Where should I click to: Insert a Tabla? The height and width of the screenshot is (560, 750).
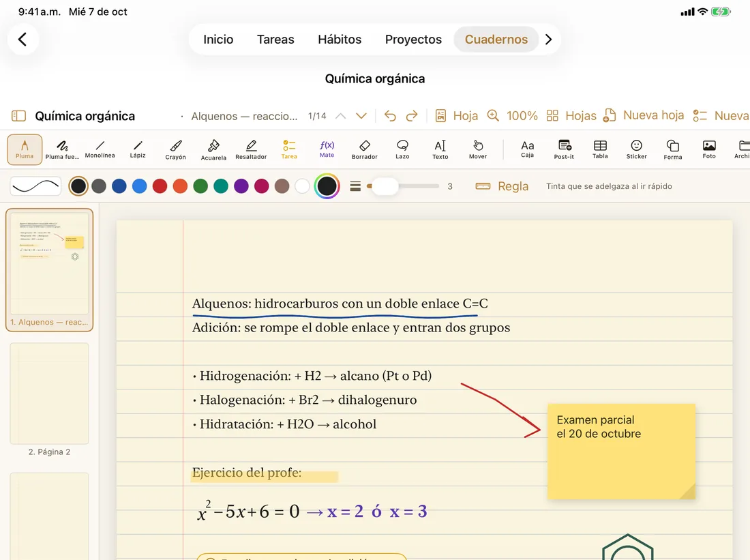pyautogui.click(x=600, y=149)
